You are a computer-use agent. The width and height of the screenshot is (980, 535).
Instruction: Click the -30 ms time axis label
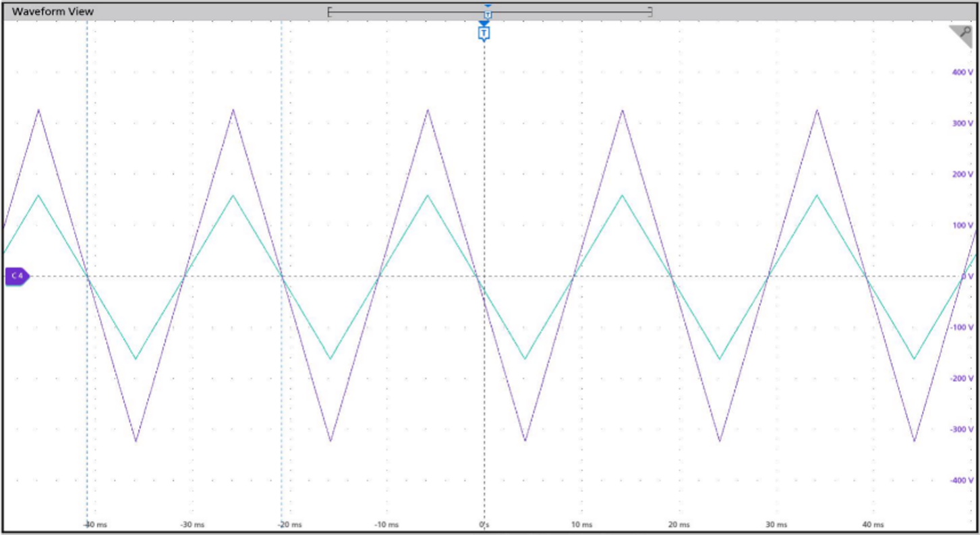(x=192, y=524)
